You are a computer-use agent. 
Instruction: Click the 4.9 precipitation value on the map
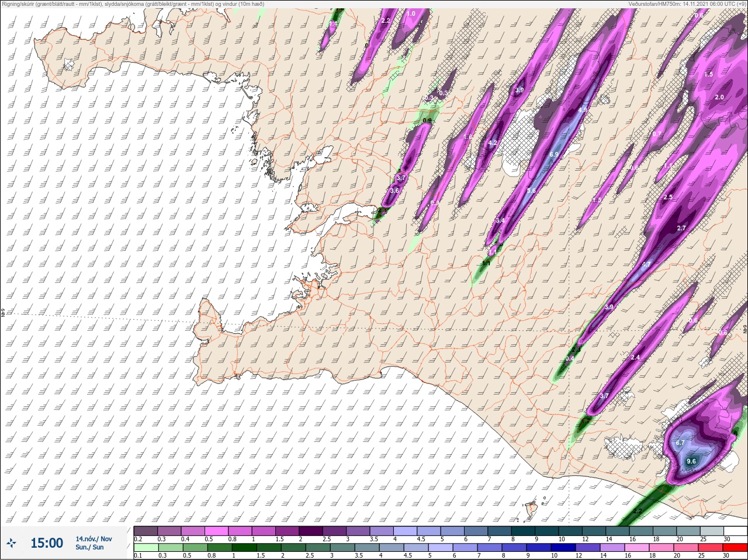583,110
